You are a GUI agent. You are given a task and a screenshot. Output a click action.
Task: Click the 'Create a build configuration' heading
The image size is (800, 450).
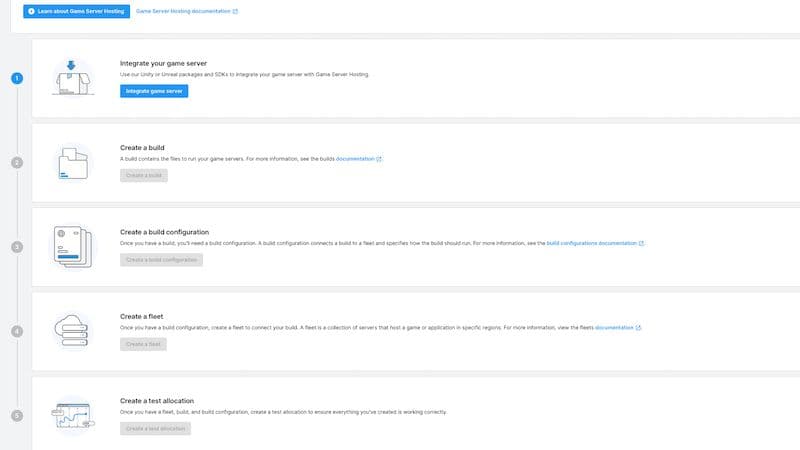coord(164,232)
